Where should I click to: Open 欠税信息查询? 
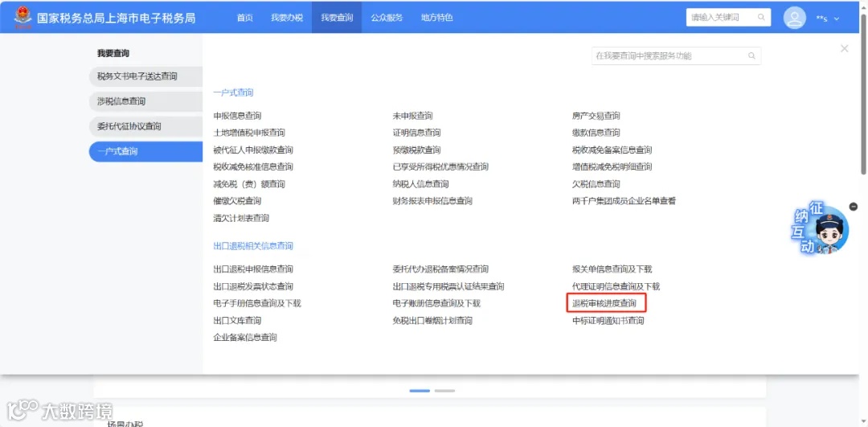[596, 184]
